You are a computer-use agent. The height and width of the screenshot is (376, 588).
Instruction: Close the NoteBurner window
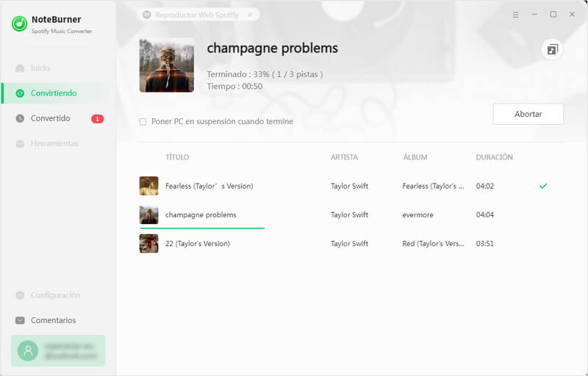(x=572, y=14)
